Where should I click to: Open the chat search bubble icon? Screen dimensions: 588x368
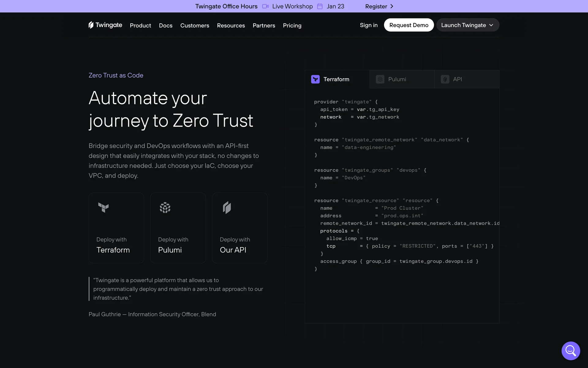(571, 351)
